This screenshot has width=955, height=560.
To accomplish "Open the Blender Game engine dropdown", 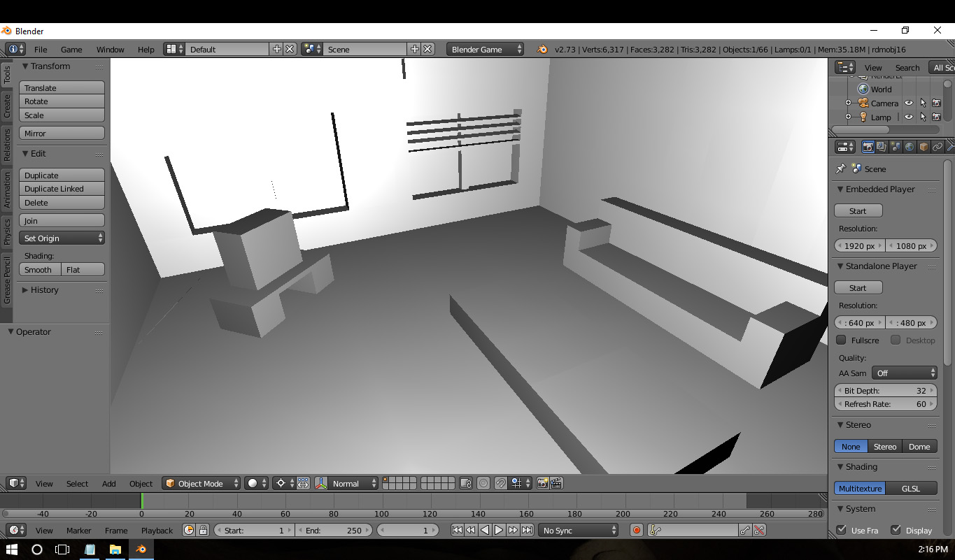I will 485,49.
